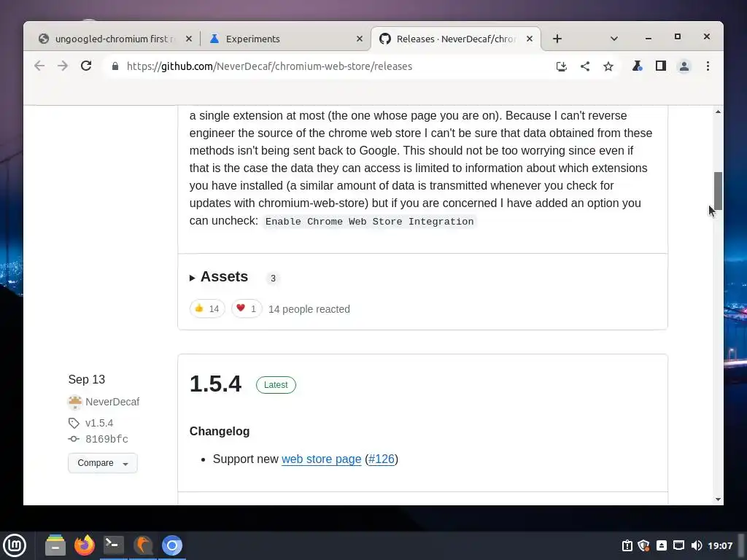
Task: Click the install page download icon
Action: tap(561, 66)
